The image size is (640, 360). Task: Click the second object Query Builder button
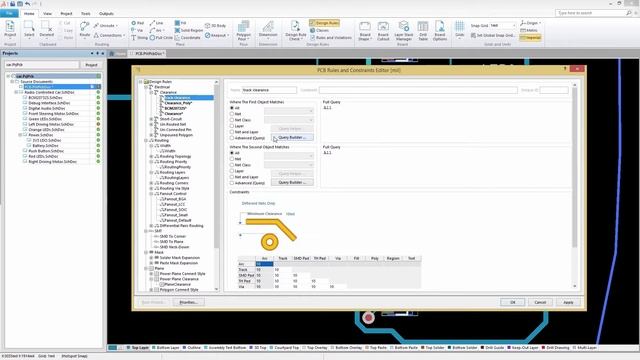(292, 182)
